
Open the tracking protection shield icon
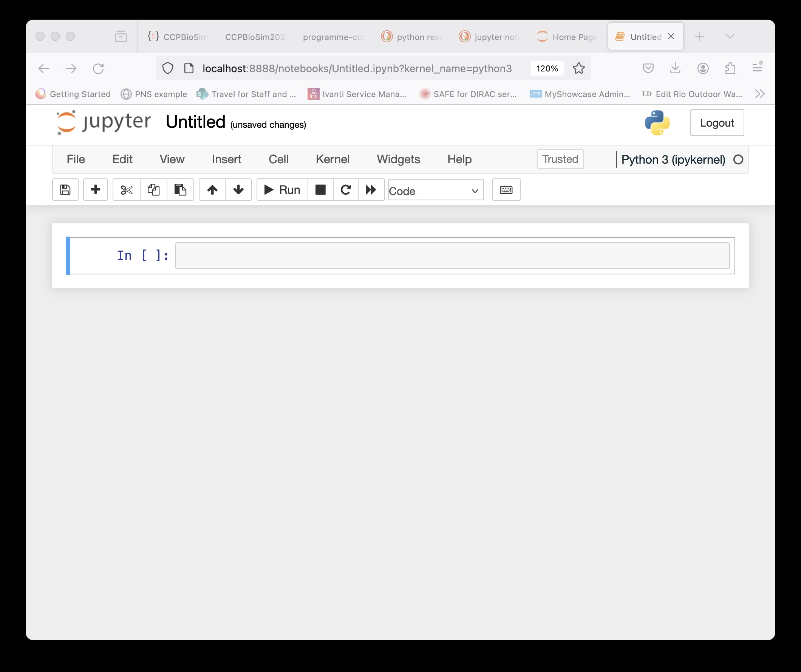pyautogui.click(x=168, y=68)
